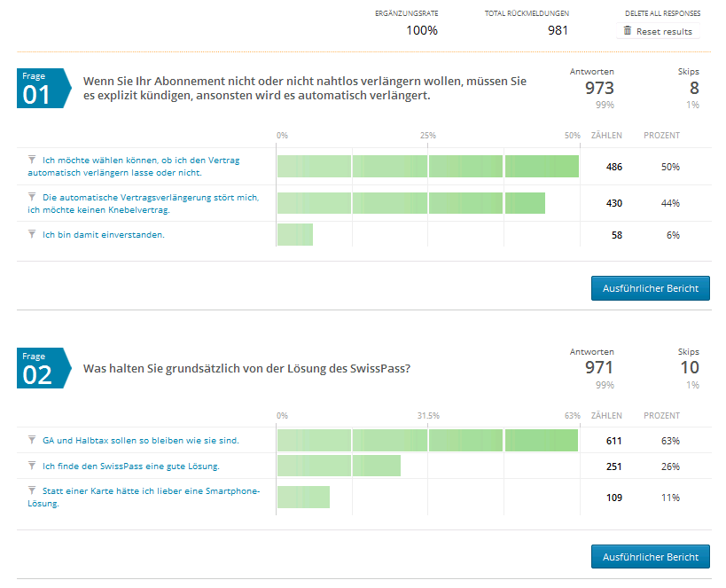Click the Antworten count 973
The image size is (726, 588).
pos(599,88)
